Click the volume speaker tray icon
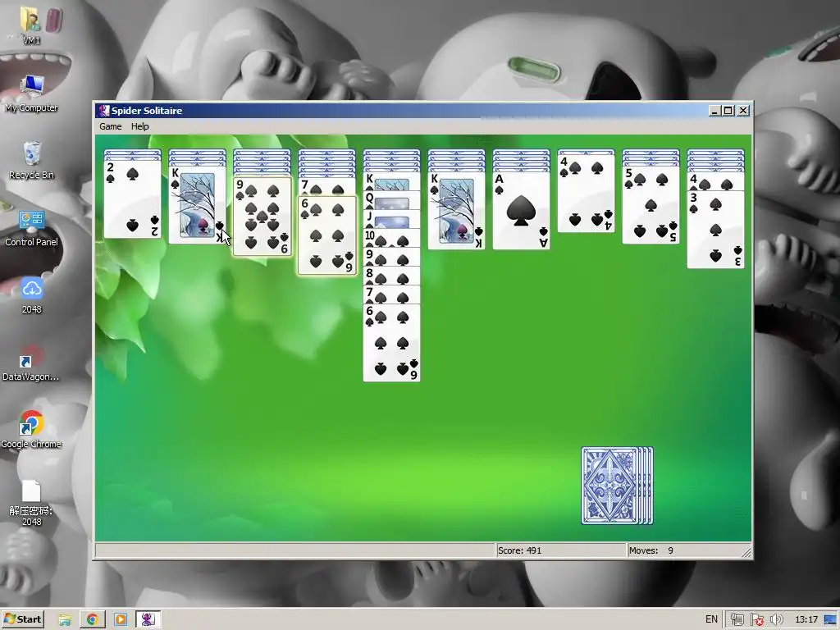 click(x=776, y=620)
